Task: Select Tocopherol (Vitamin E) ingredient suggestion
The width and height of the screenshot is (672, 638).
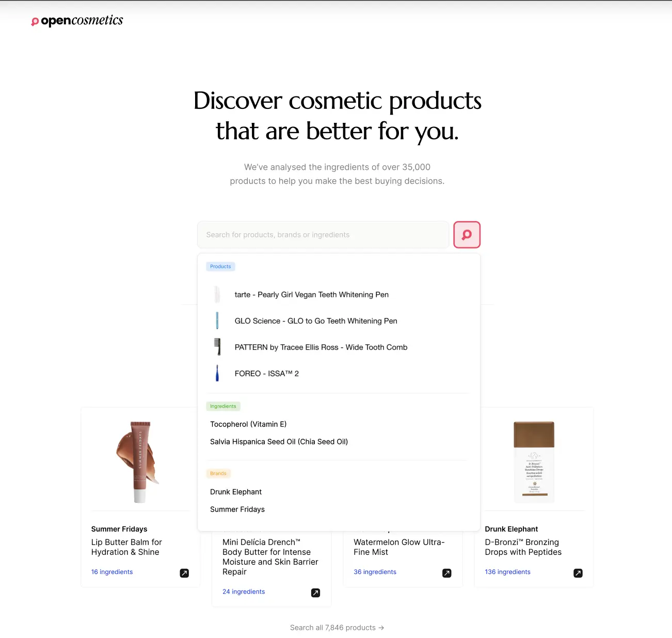Action: click(248, 424)
